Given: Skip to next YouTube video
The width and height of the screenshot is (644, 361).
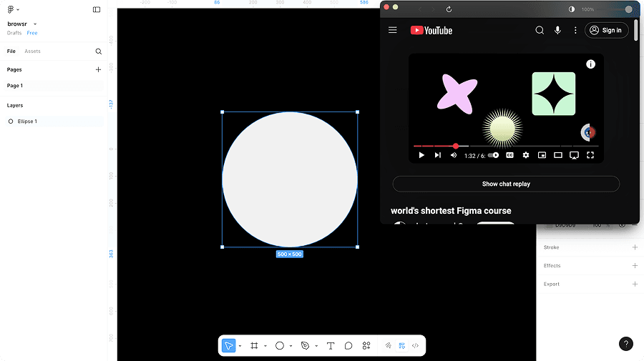Looking at the screenshot, I should pyautogui.click(x=438, y=155).
